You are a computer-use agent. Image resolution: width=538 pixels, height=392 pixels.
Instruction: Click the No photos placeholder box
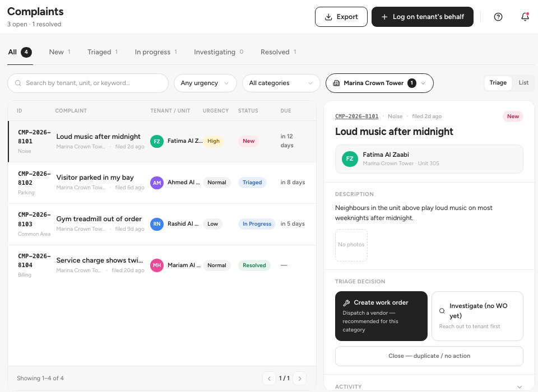point(351,245)
